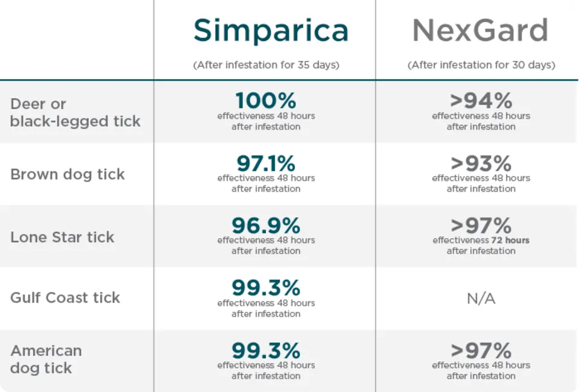This screenshot has height=392, width=579.
Task: Select the "American dog tick" row label
Action: point(46,359)
